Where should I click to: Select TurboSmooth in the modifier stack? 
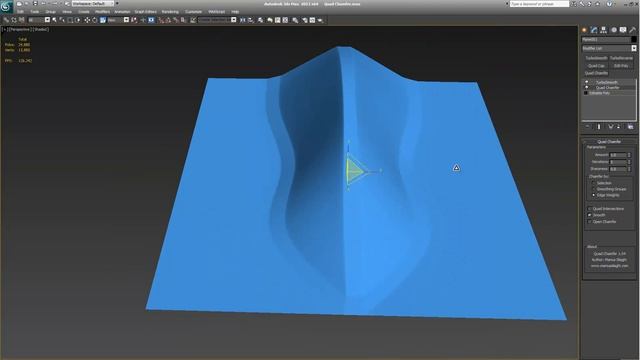607,82
